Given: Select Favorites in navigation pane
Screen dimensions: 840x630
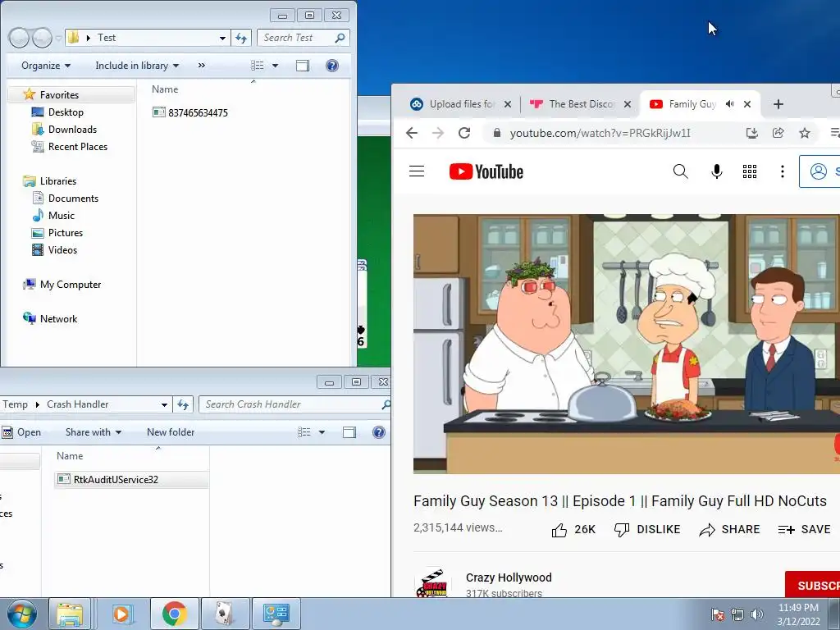Looking at the screenshot, I should [59, 95].
